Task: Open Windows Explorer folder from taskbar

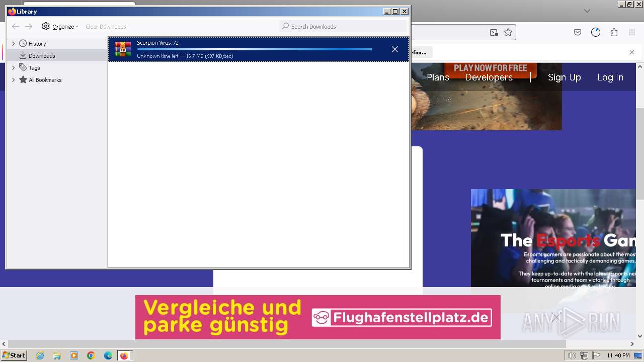Action: click(x=57, y=355)
